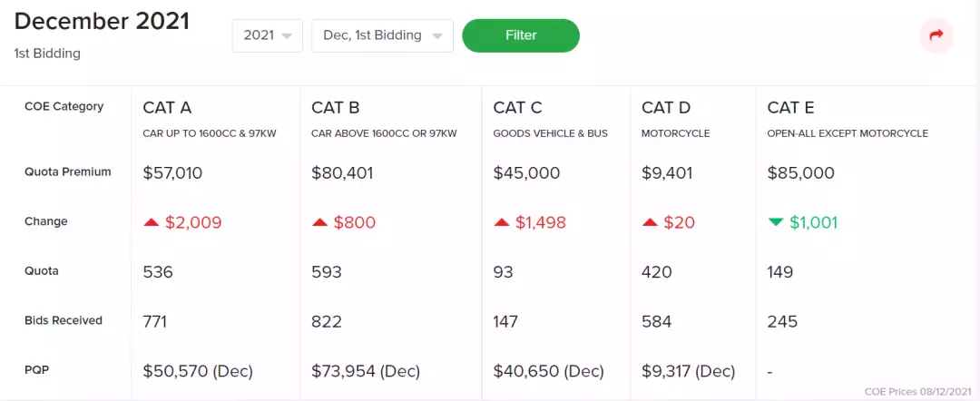Click the red up arrow for CAT B change
Screen dimensions: 980x401
pos(320,222)
